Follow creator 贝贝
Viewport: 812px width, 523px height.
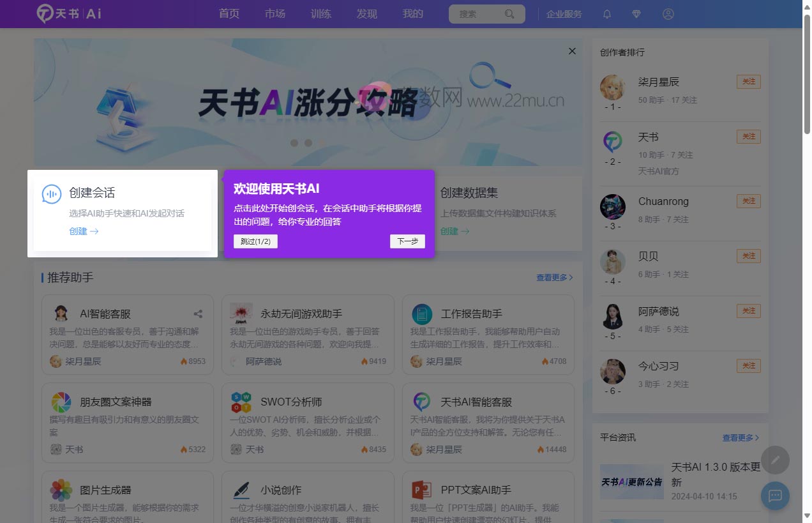[x=748, y=256]
